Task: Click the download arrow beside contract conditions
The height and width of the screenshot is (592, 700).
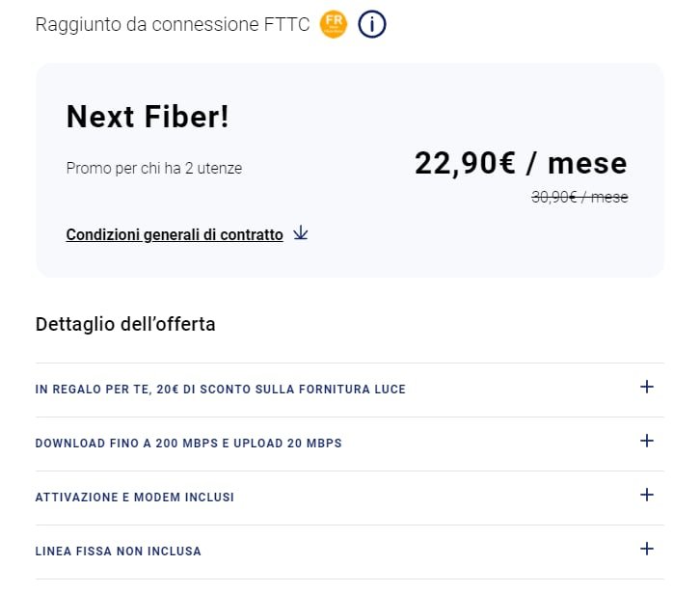Action: 301,233
